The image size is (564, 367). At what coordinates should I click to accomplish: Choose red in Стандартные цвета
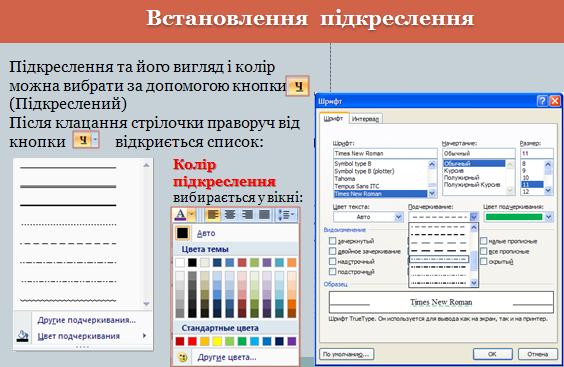tap(192, 341)
